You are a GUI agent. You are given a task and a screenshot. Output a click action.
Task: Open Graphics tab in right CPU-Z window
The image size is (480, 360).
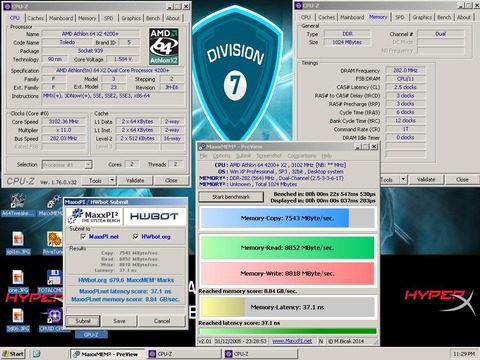422,17
